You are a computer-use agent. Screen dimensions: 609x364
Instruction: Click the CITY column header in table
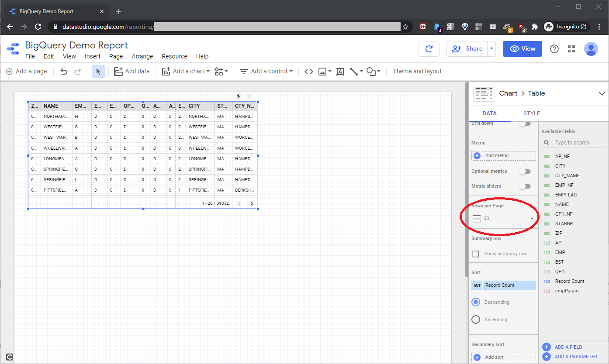200,106
